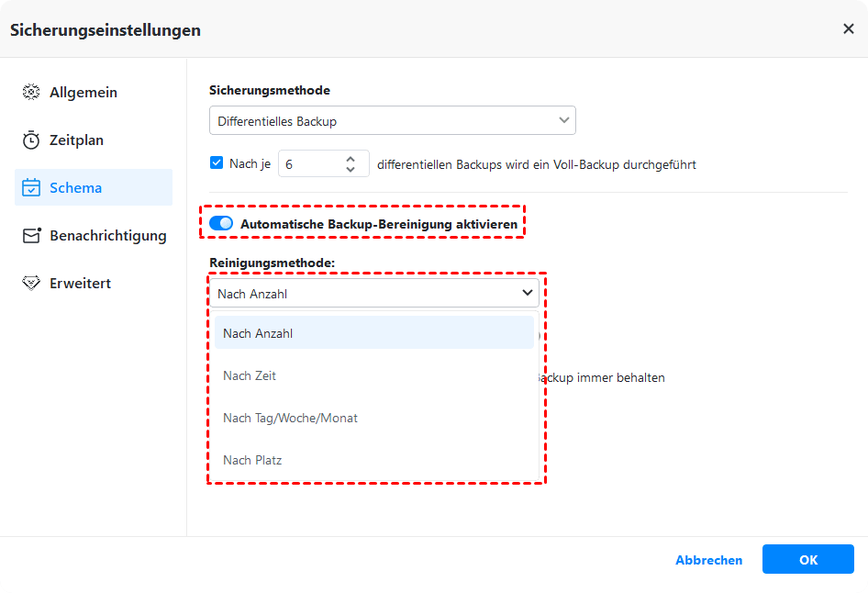Uncheck the "Nach je" full backup checkbox
The width and height of the screenshot is (868, 593).
tap(217, 163)
